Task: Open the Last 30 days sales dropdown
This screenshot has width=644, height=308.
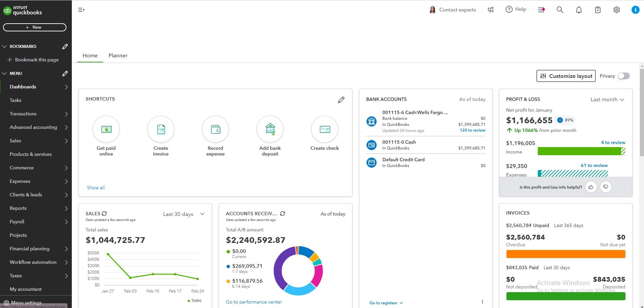Action: pyautogui.click(x=184, y=214)
